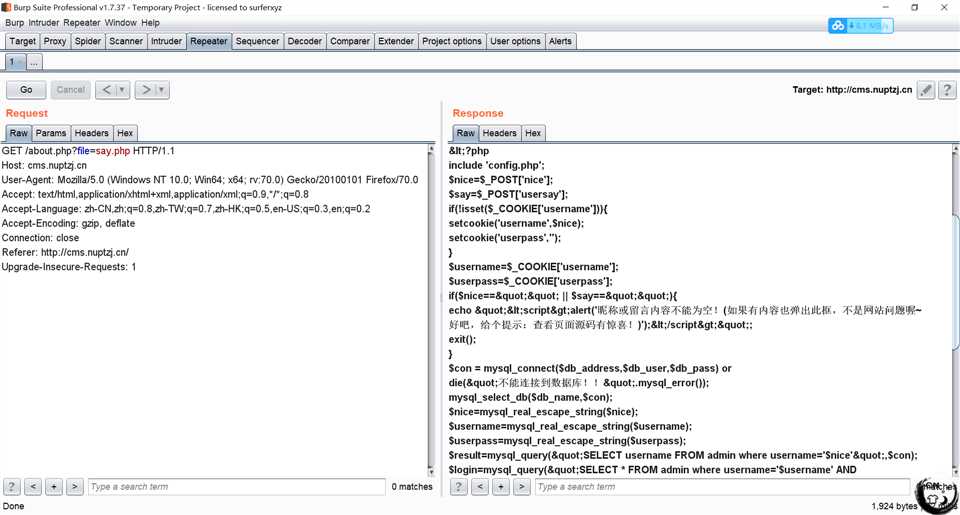Jump to previous match in response search

tap(480, 487)
